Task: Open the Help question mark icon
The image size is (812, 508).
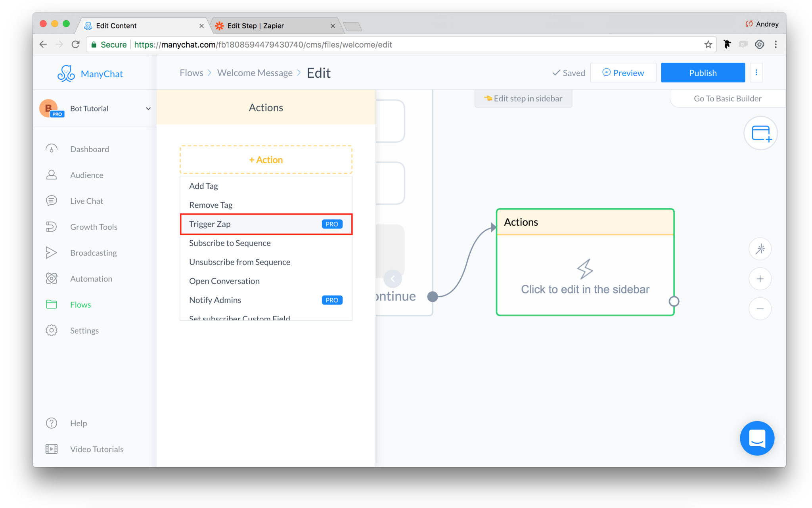Action: (52, 423)
